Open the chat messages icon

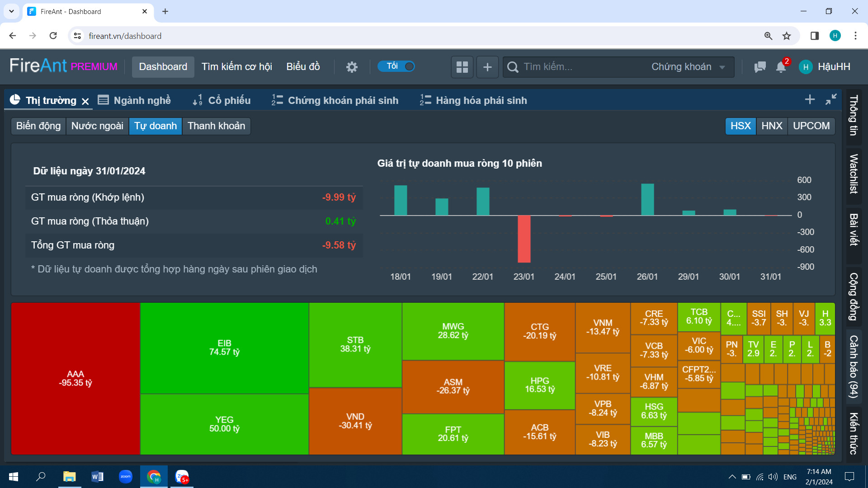coord(760,67)
